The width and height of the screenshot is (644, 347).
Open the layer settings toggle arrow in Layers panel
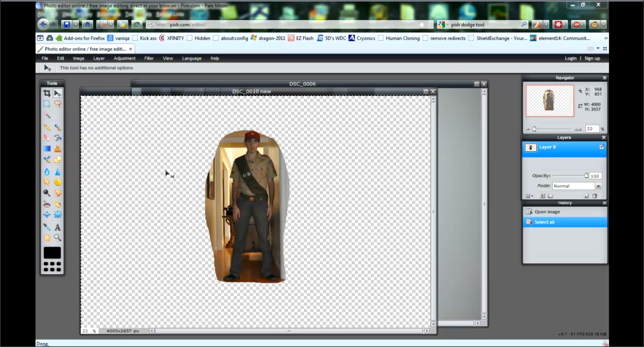point(529,196)
